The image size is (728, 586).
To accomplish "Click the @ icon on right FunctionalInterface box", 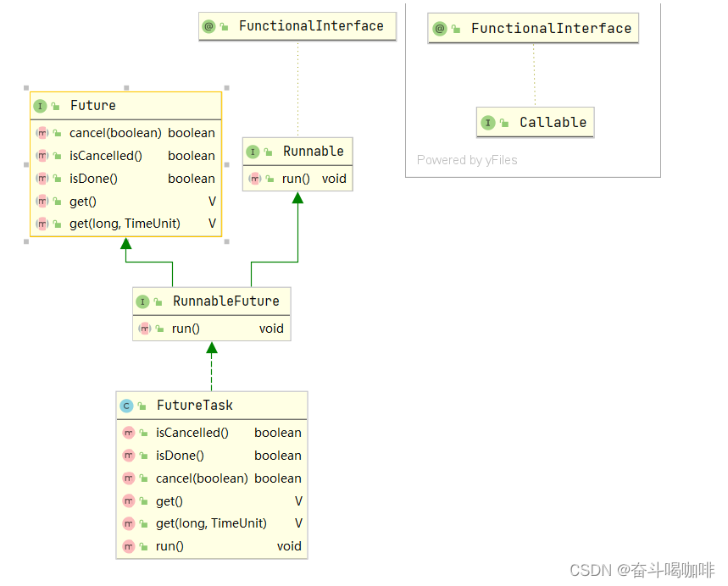I will 439,28.
